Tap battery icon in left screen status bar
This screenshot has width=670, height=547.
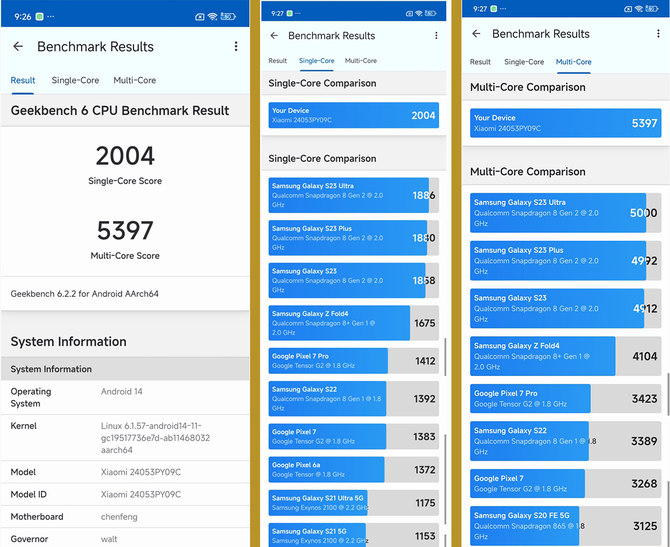[x=228, y=17]
